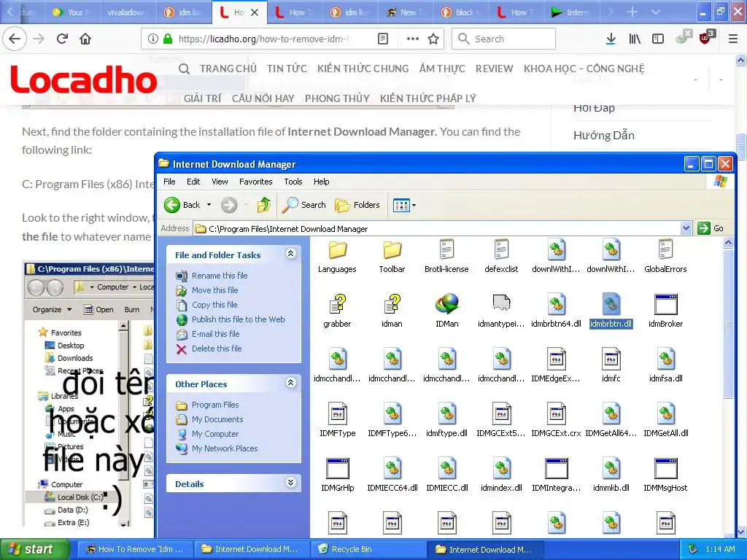Select the IDMIECC64.dll file
The height and width of the screenshot is (560, 747).
point(392,475)
